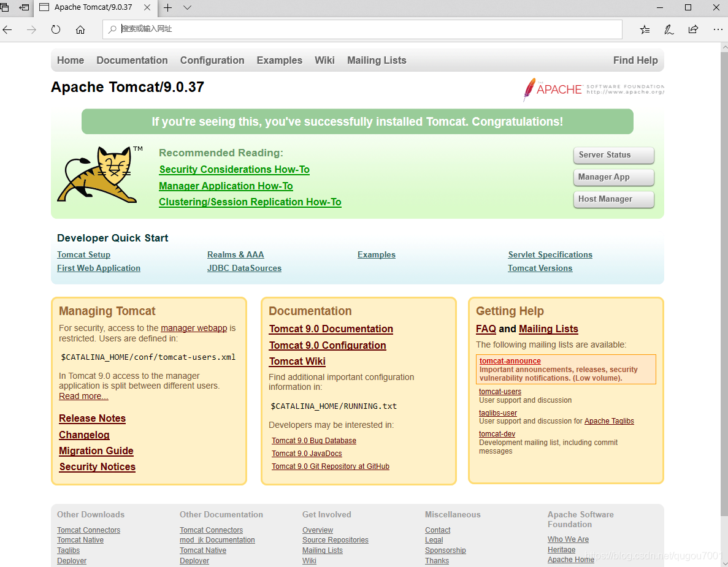The width and height of the screenshot is (728, 567).
Task: Open the Examples navigation item
Action: click(280, 60)
